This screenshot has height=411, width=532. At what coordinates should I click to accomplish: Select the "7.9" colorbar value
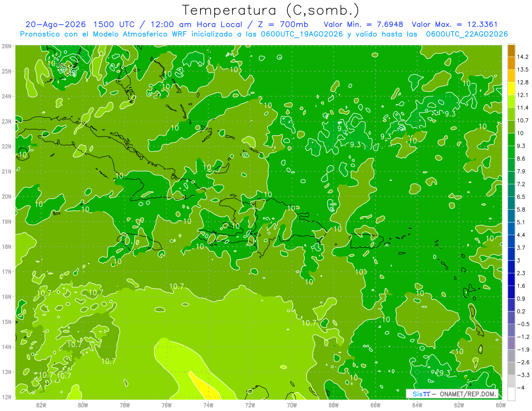coord(521,172)
